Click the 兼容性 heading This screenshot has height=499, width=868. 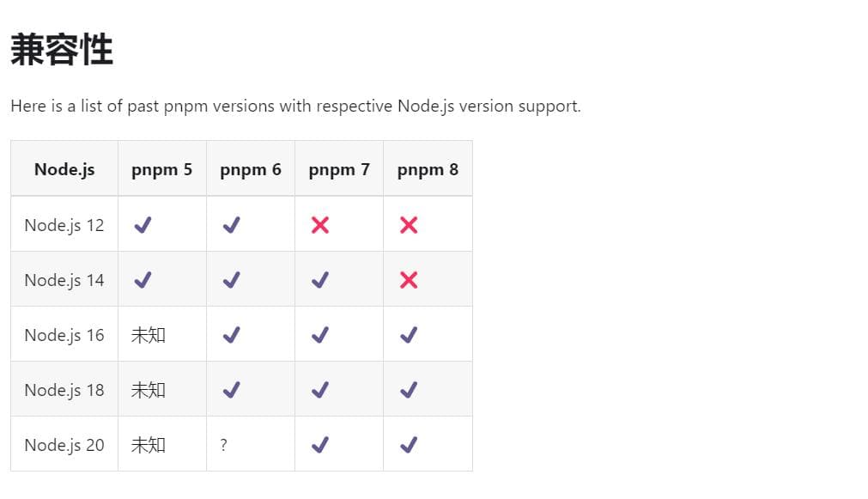pyautogui.click(x=62, y=49)
